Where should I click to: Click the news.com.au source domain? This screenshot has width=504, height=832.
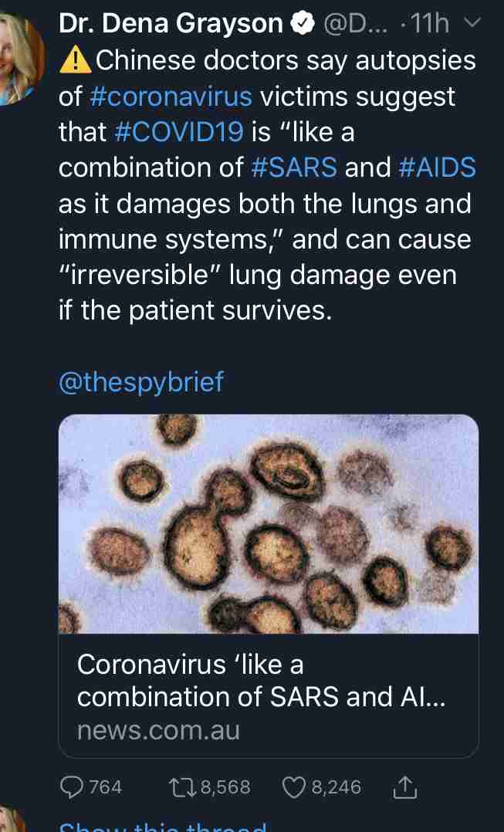pyautogui.click(x=158, y=731)
